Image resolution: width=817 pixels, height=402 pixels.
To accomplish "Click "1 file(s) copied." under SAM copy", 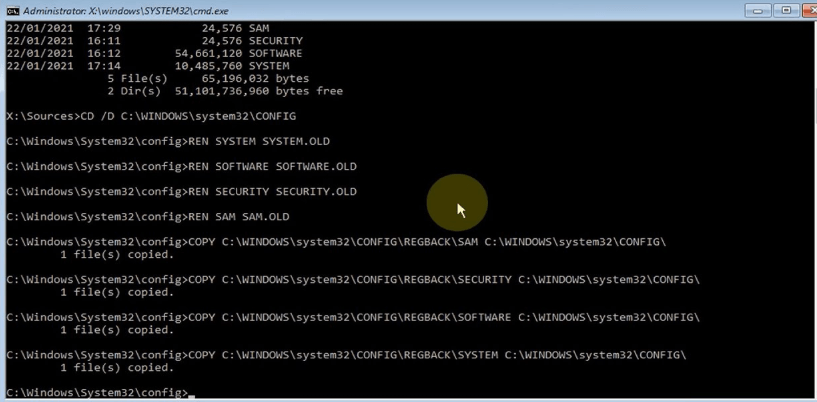I will point(117,255).
